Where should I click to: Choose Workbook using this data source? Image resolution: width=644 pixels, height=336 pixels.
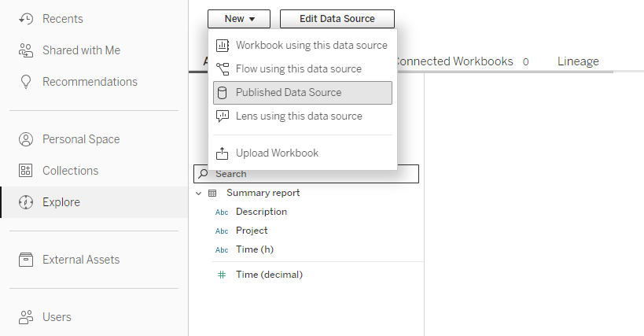tap(311, 46)
